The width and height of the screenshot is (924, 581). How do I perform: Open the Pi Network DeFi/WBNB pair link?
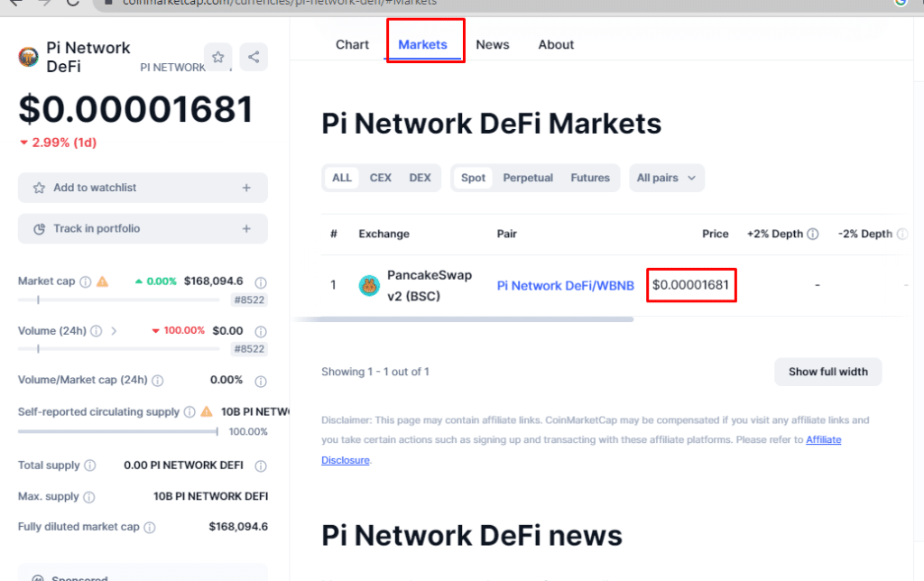565,286
